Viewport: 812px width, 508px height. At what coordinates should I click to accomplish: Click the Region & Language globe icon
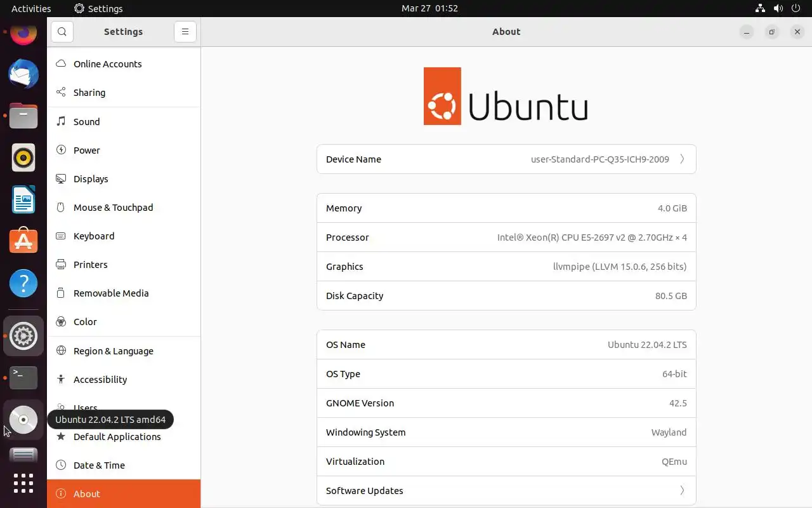click(61, 351)
